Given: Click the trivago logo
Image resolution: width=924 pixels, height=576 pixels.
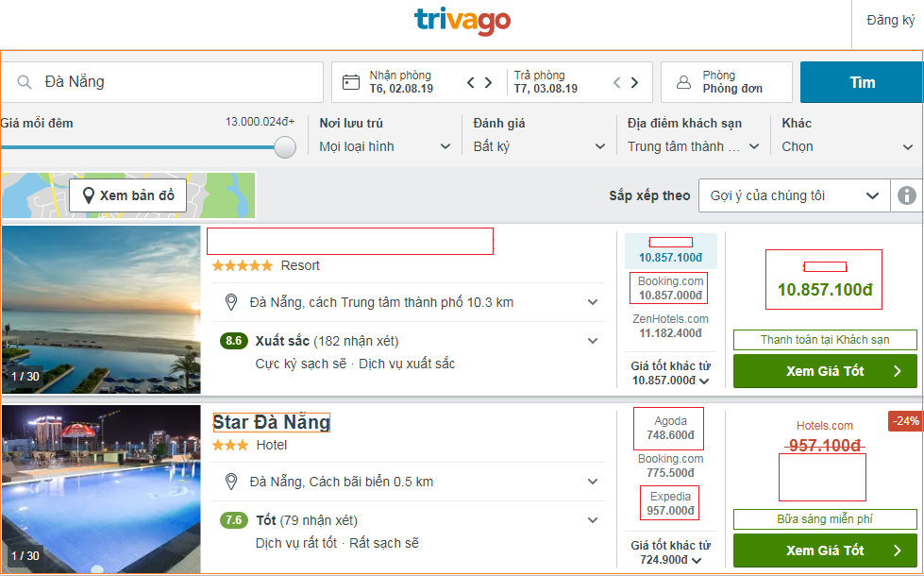Looking at the screenshot, I should [462, 21].
